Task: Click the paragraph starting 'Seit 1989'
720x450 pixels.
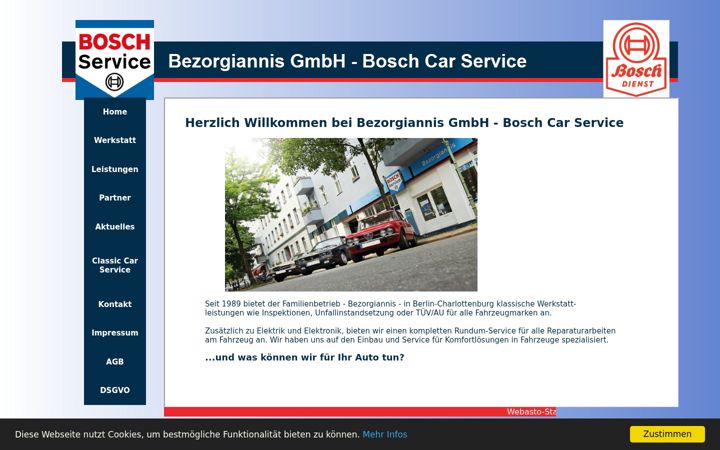Action: tap(390, 308)
